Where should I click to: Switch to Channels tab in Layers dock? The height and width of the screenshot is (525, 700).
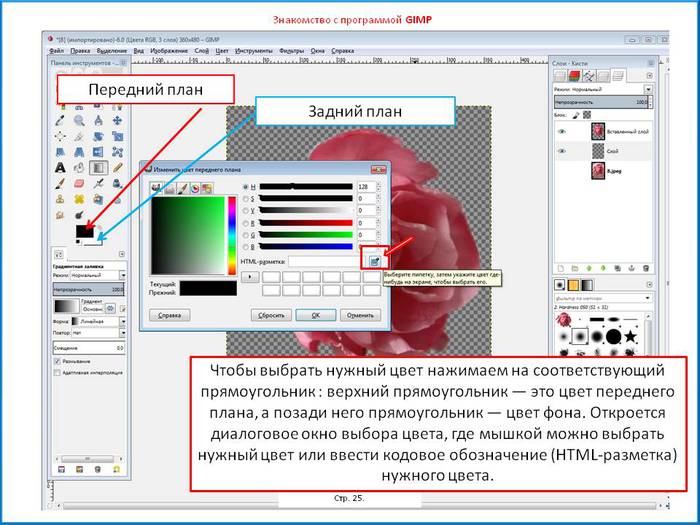tap(575, 76)
